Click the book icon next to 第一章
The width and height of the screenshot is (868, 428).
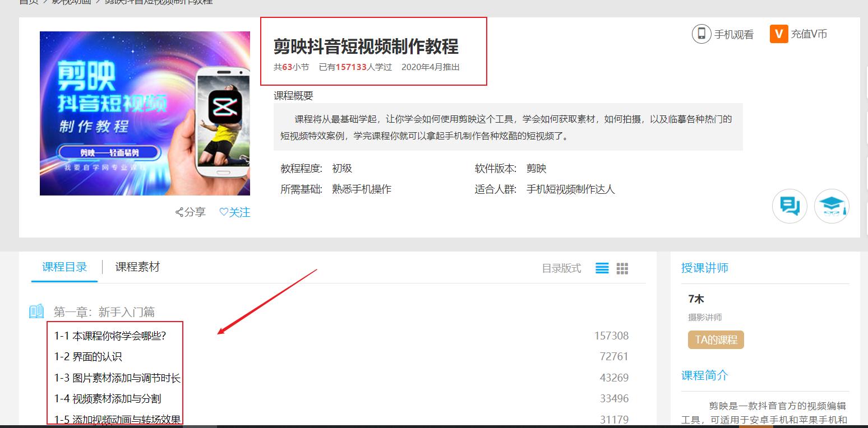[x=36, y=311]
